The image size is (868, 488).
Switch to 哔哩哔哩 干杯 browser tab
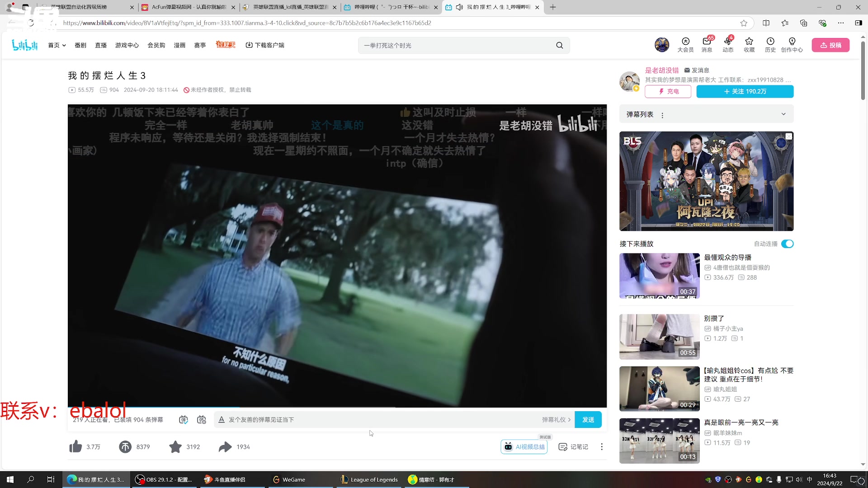click(391, 7)
